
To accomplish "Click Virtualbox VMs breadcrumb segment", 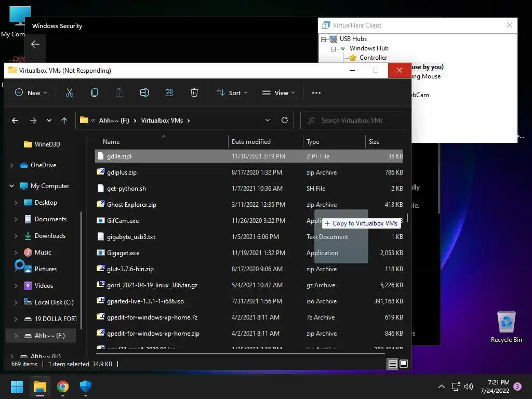I will pyautogui.click(x=162, y=121).
